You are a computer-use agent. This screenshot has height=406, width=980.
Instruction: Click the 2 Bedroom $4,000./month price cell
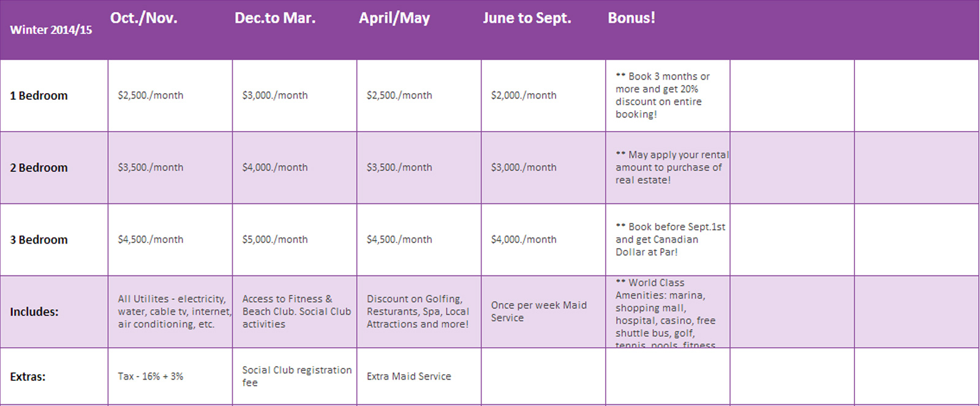tap(275, 168)
